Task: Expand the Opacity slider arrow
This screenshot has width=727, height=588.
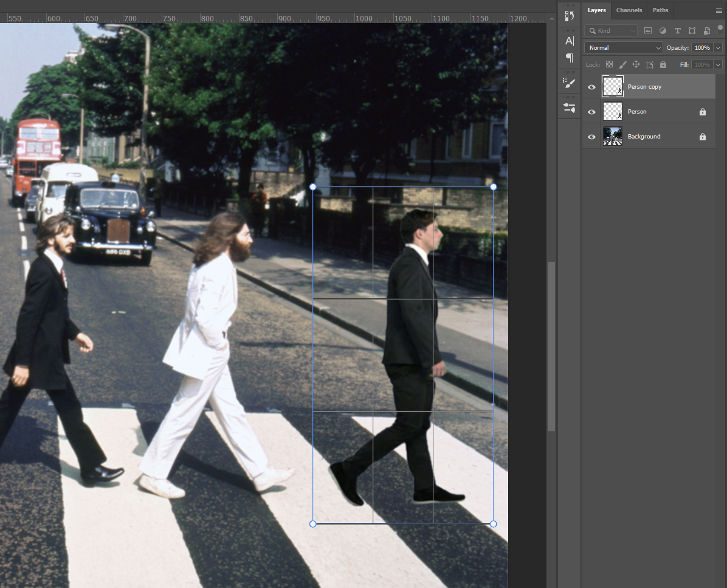Action: (x=718, y=48)
